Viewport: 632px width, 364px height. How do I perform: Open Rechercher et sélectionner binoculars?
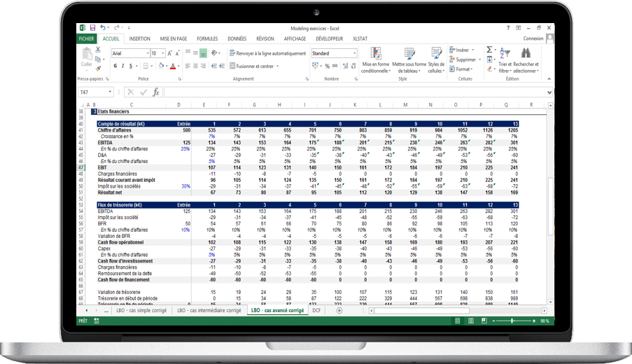(526, 60)
